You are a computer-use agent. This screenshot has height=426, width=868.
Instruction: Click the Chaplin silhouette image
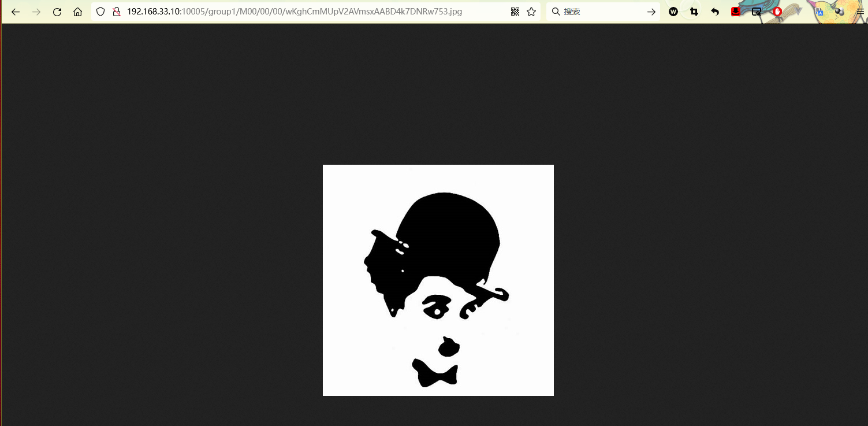point(438,280)
